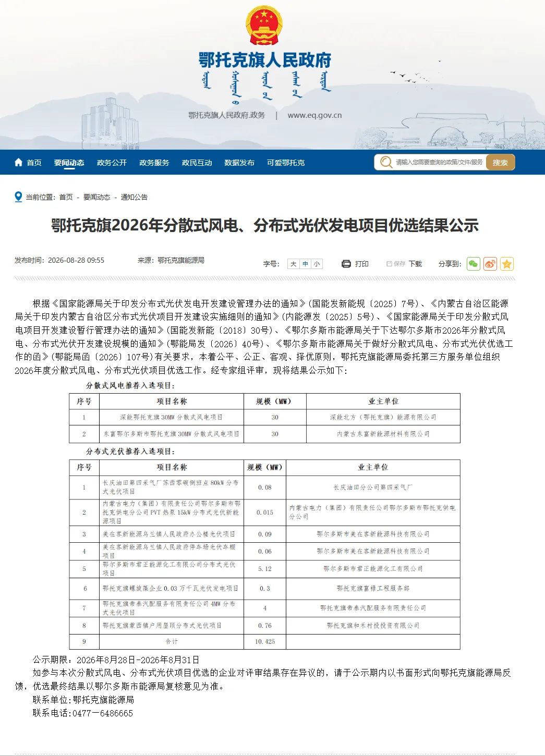The height and width of the screenshot is (756, 545).
Task: Click cell 深能北方（鄂托克旗）能源有限公司
Action: click(x=383, y=417)
